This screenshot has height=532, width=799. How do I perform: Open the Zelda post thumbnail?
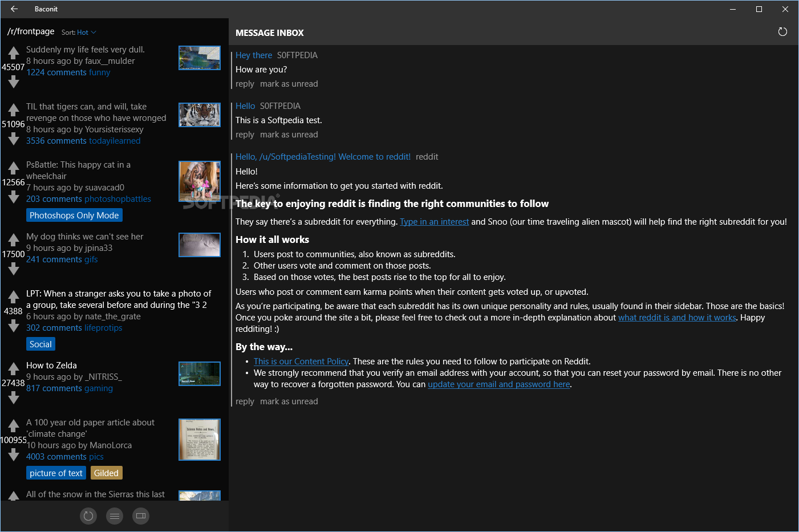200,374
